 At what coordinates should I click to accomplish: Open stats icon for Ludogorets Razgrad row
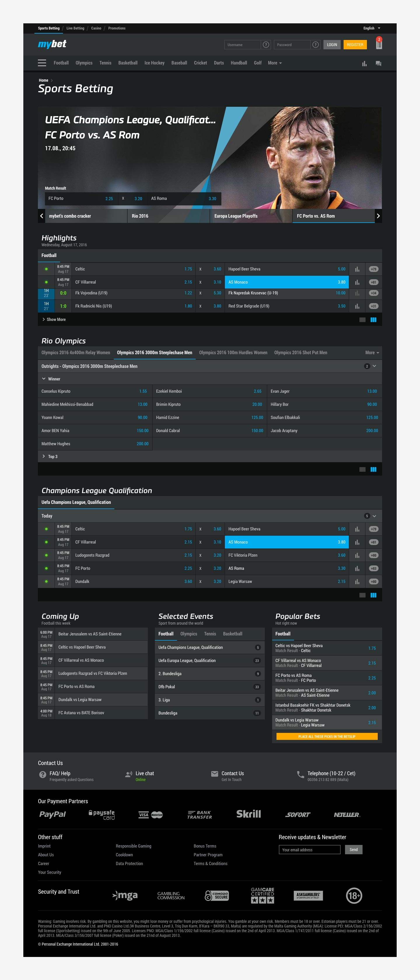coord(357,555)
